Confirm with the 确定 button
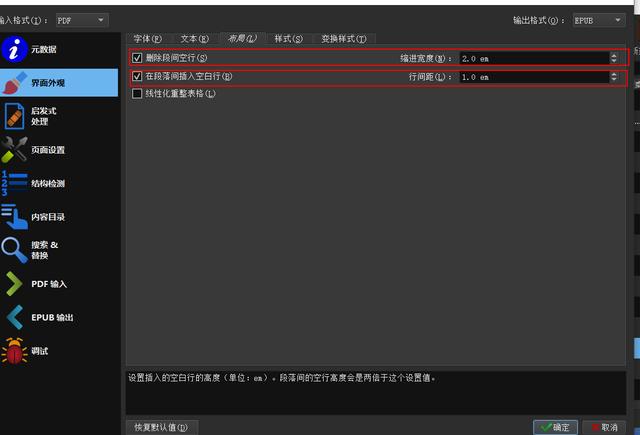Image resolution: width=640 pixels, height=435 pixels. pyautogui.click(x=555, y=427)
